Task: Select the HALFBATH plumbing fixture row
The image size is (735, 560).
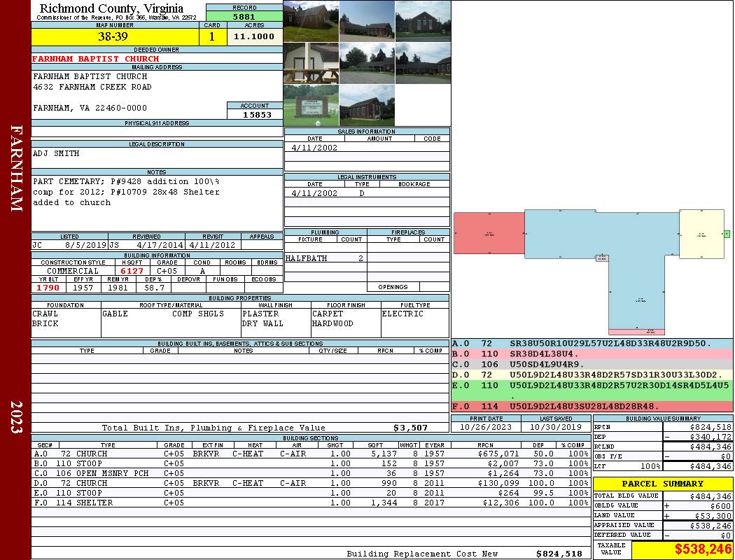Action: click(x=325, y=258)
